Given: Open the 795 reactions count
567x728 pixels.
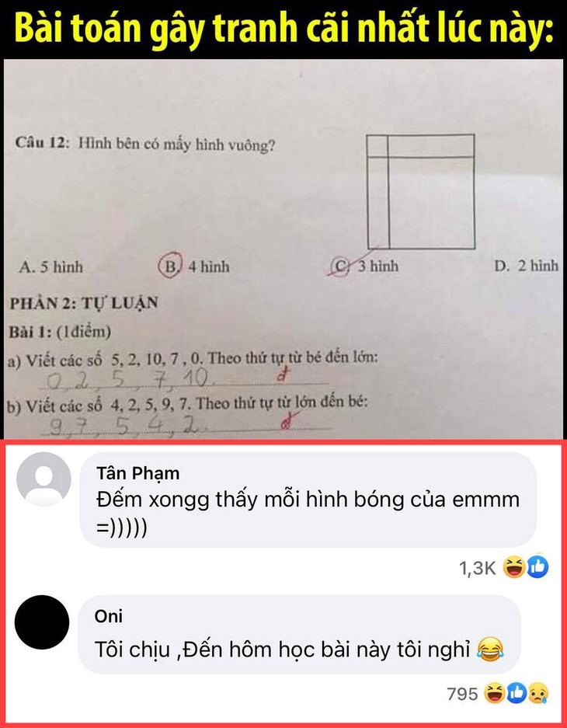Looking at the screenshot, I should coord(462,694).
